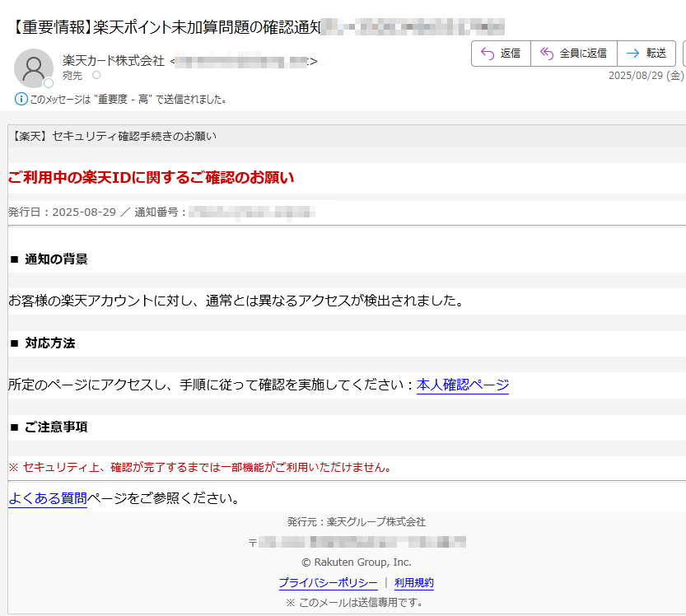The height and width of the screenshot is (616, 686).
Task: Click the recipient presence circle next to 宛先
Action: pos(96,75)
